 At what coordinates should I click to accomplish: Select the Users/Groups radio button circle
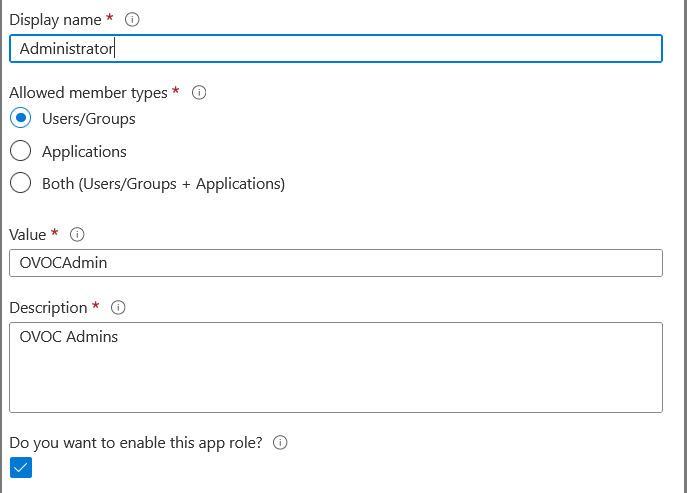click(20, 118)
